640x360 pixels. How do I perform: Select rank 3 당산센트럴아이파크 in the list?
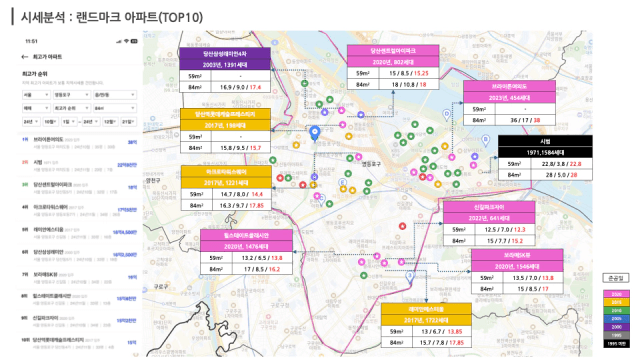(x=79, y=188)
